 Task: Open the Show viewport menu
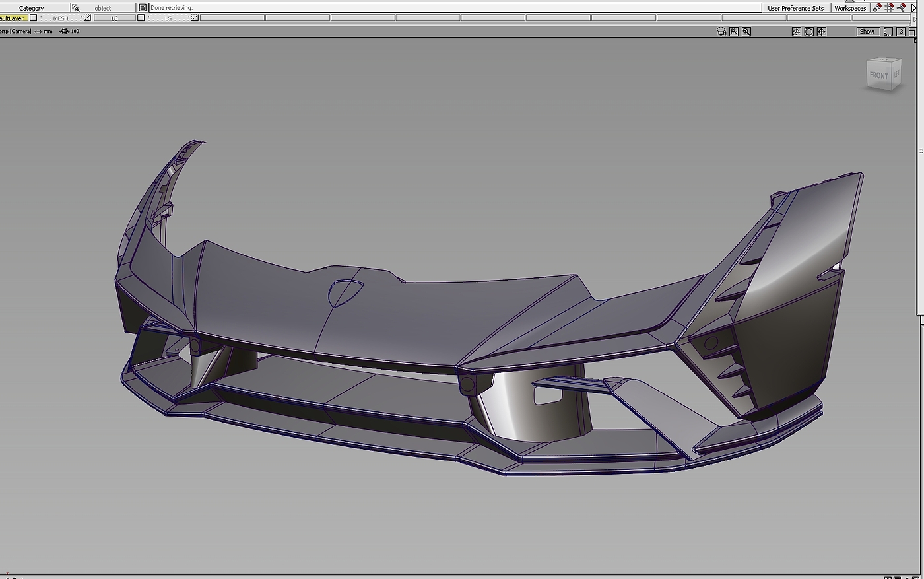pos(867,32)
